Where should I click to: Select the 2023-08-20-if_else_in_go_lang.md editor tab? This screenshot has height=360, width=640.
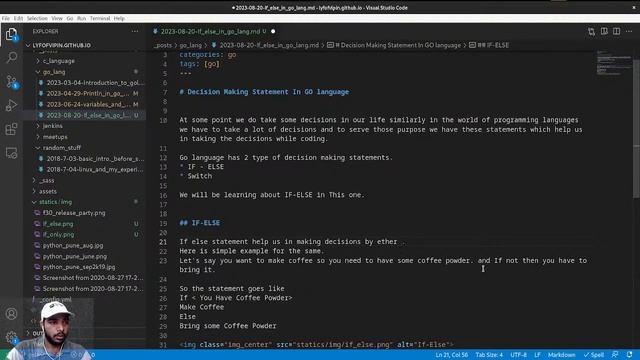213,31
